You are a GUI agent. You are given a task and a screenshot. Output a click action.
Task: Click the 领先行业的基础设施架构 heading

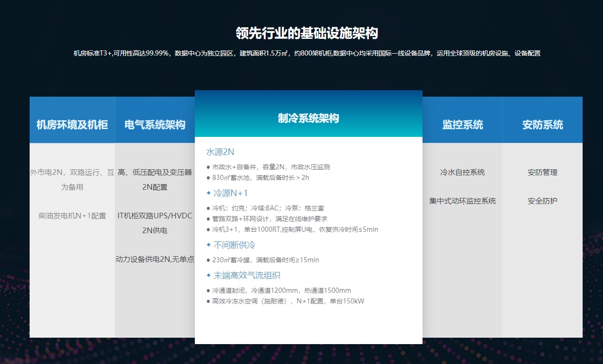tap(307, 33)
